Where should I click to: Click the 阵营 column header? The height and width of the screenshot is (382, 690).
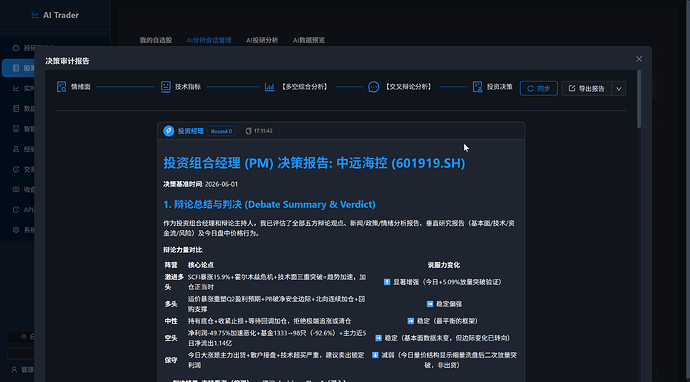[x=171, y=265]
